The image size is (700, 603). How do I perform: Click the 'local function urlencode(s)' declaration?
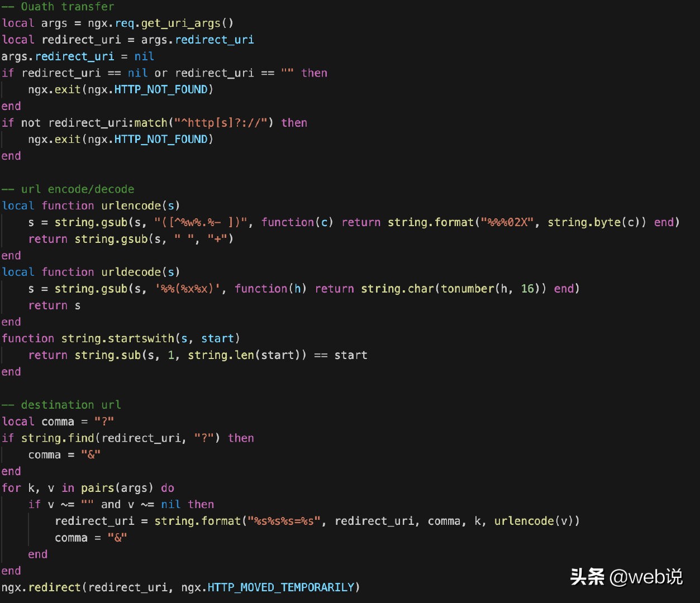coord(91,206)
